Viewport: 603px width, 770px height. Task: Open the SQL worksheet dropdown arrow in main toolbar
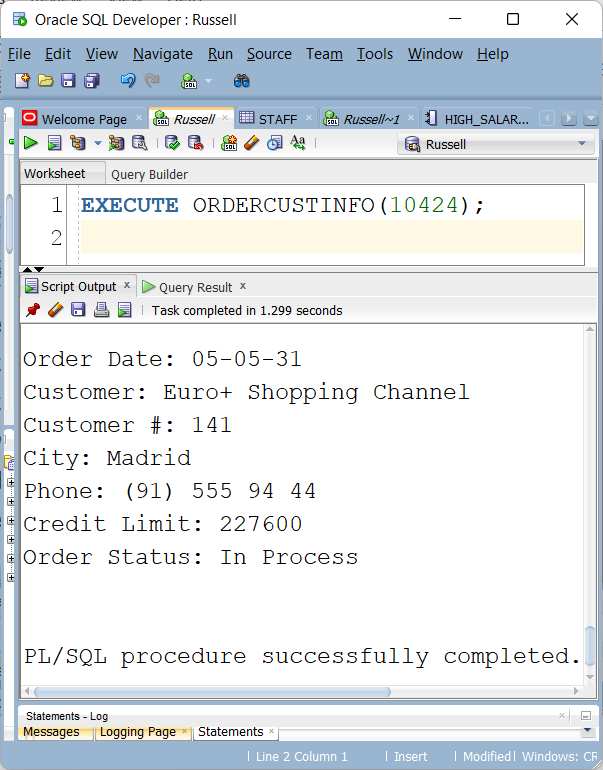[x=209, y=82]
